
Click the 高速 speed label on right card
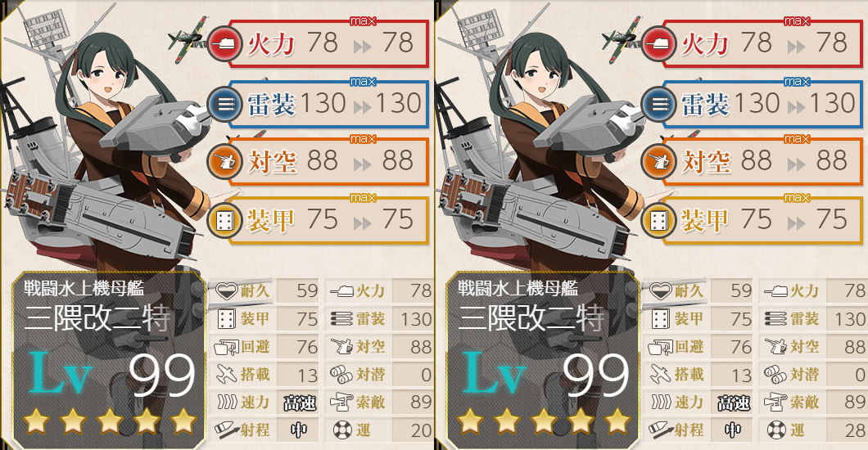click(734, 403)
